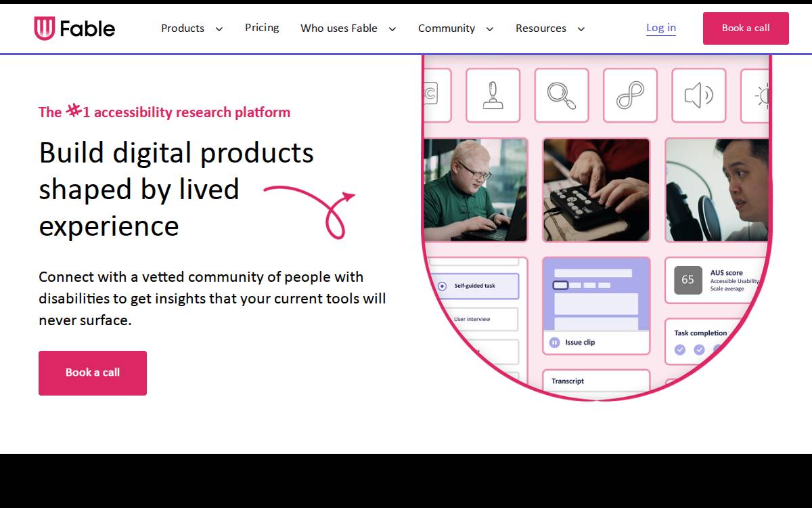This screenshot has width=812, height=508.
Task: Click the AUS score 65 badge
Action: 688,280
